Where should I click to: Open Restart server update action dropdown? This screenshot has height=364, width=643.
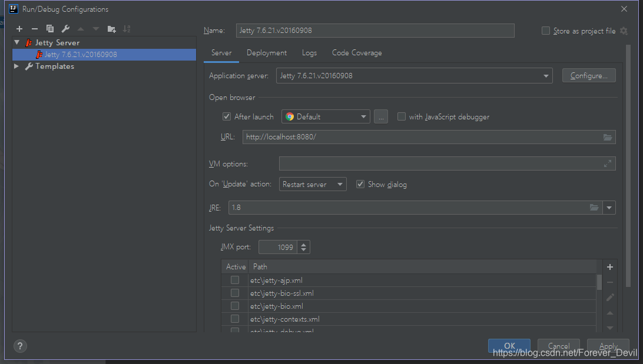point(313,184)
